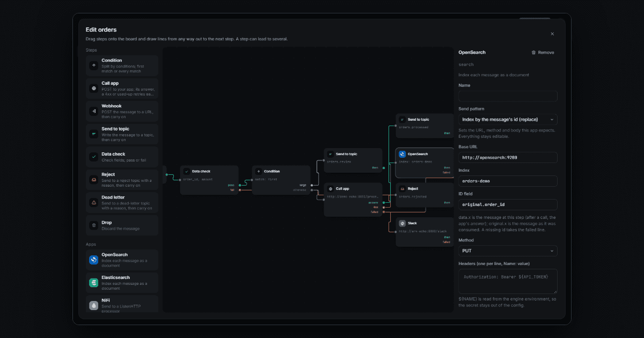Click icon on orders.review Send to topic node
The width and height of the screenshot is (644, 338).
coord(331,154)
